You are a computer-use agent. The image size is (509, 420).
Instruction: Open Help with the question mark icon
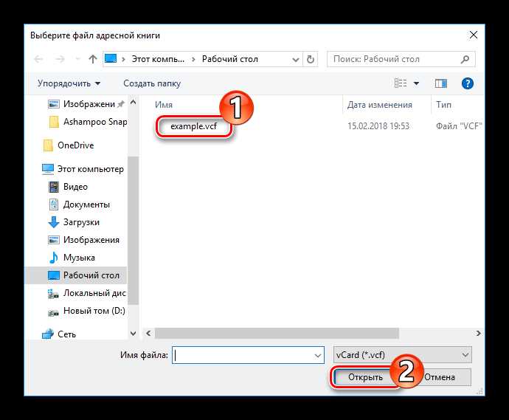coord(468,83)
